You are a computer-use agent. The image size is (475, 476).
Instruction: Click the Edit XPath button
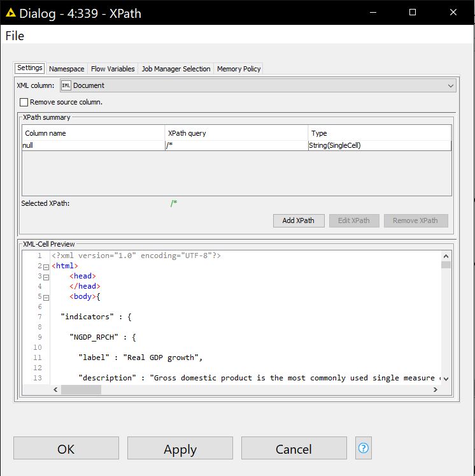click(354, 220)
